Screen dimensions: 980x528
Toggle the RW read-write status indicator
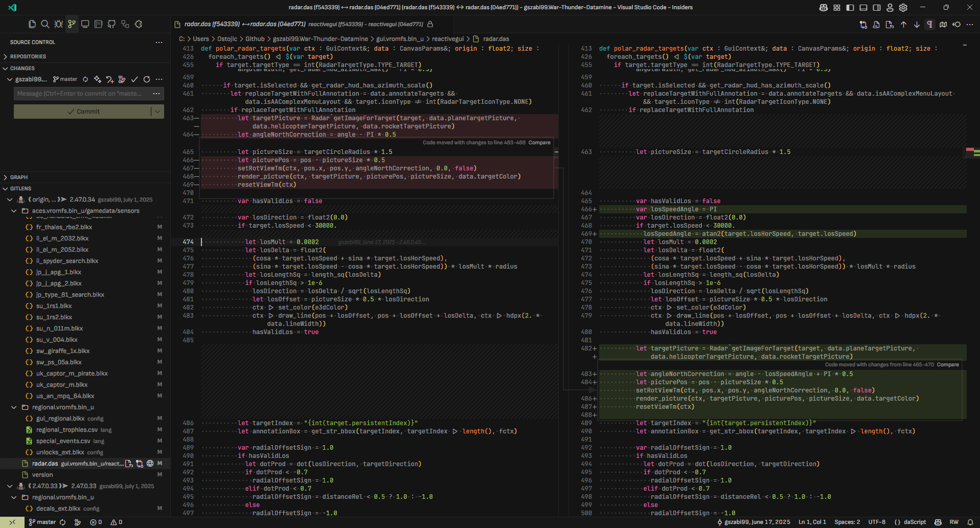(x=954, y=522)
